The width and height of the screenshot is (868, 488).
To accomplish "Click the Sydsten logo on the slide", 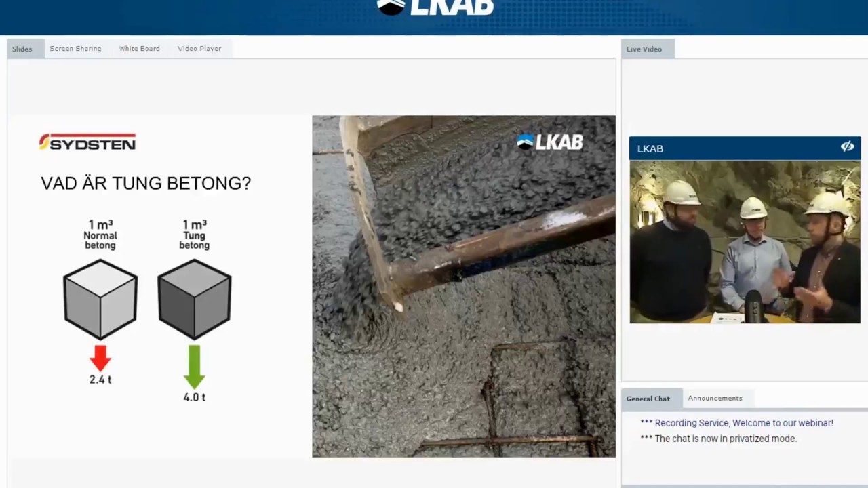I will click(x=87, y=142).
